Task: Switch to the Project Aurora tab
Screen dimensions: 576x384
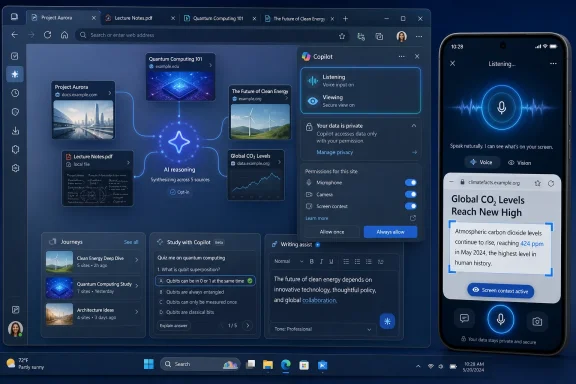Action: coord(64,18)
